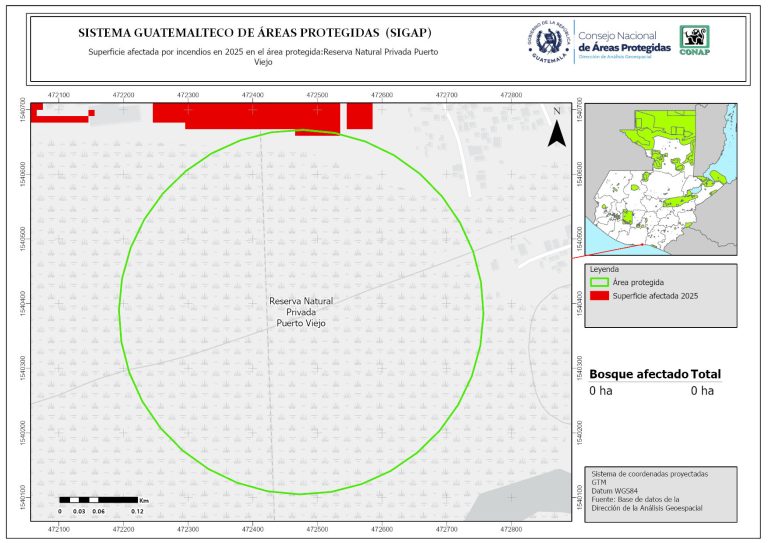This screenshot has width=768, height=543.
Task: Click the gray polygon in the bottom-right map corner
Action: (x=530, y=495)
